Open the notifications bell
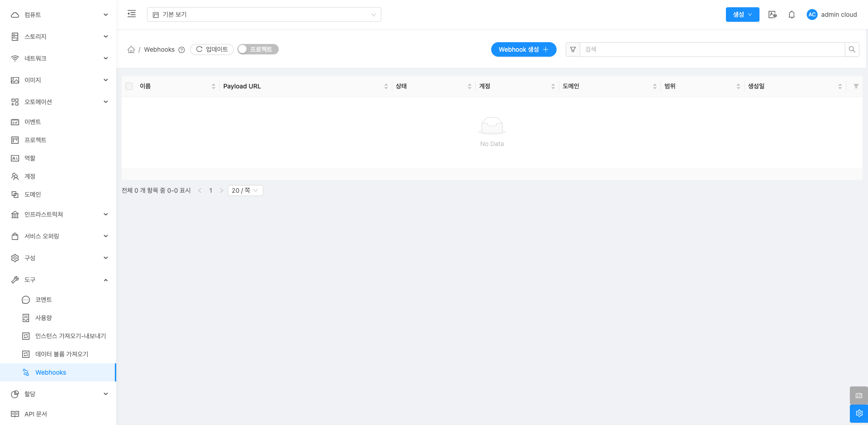Screen dimensions: 868x425 pos(791,15)
